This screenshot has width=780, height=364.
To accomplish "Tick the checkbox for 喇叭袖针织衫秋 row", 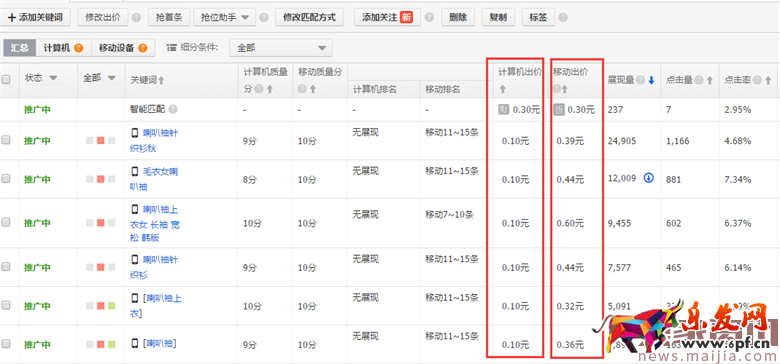I will click(x=6, y=140).
